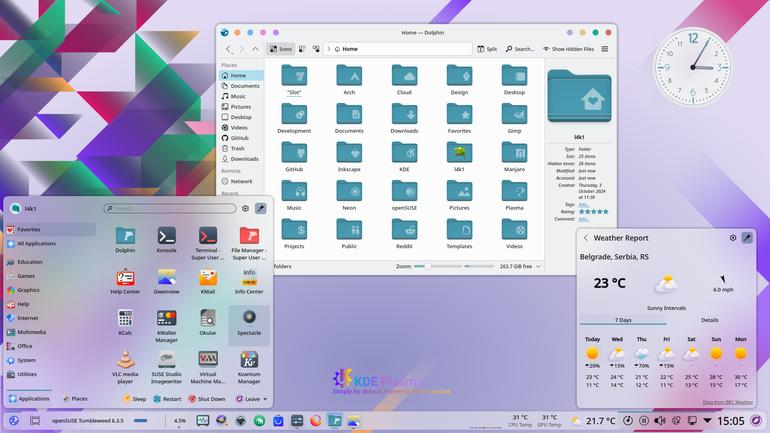Open the weather widget's configure gear icon
Screen dimensions: 770x433
point(733,238)
